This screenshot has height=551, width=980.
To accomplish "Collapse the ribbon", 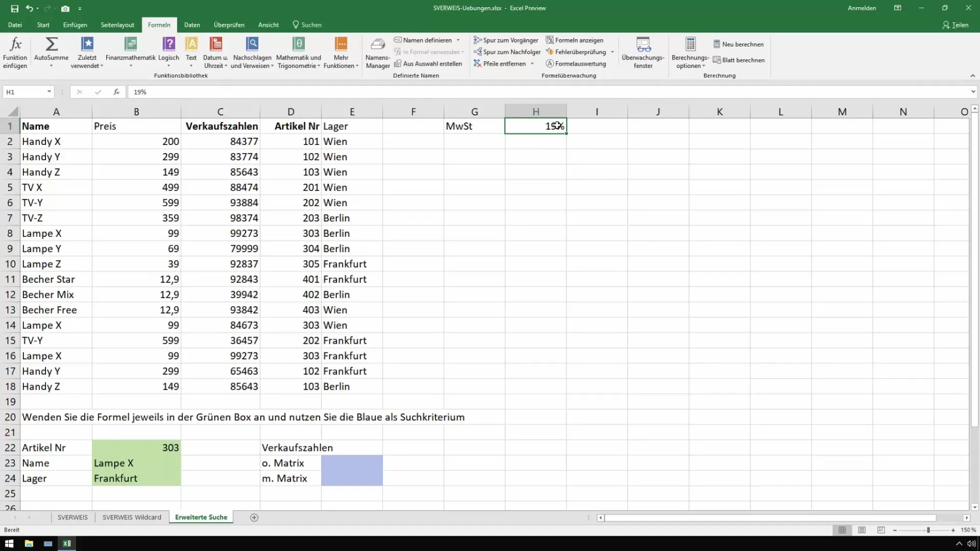I will (972, 76).
